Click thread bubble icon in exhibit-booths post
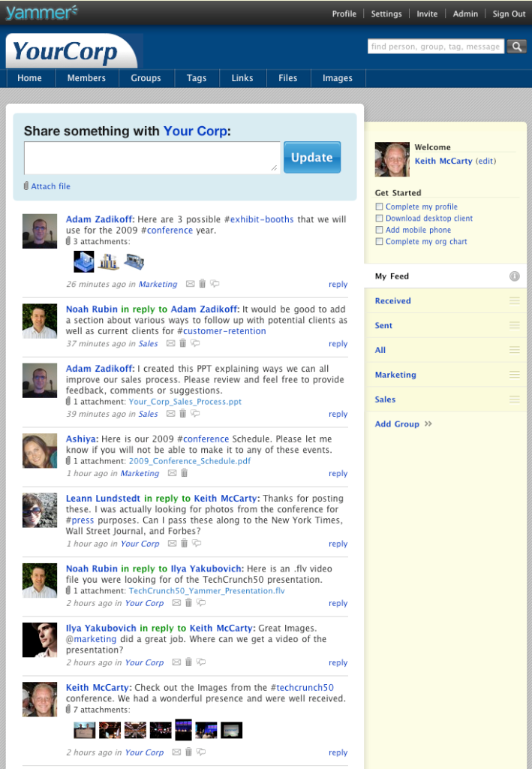This screenshot has width=532, height=769. click(215, 283)
